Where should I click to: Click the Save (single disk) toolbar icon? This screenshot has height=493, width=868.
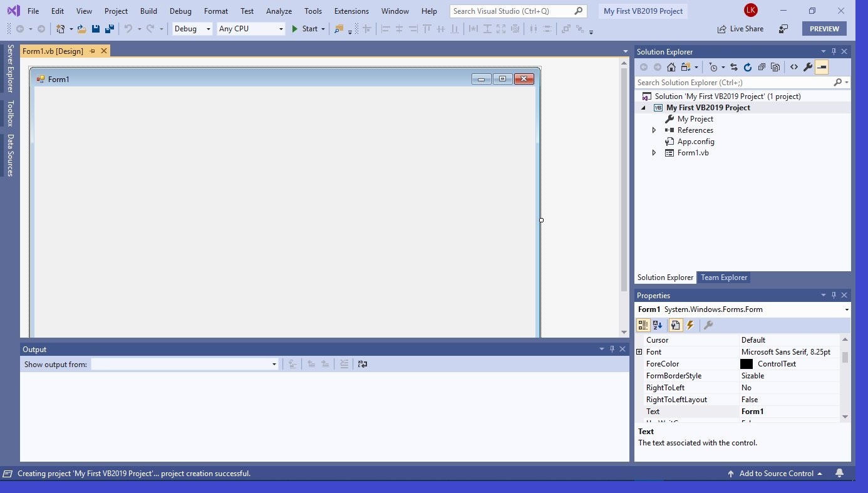coord(96,29)
